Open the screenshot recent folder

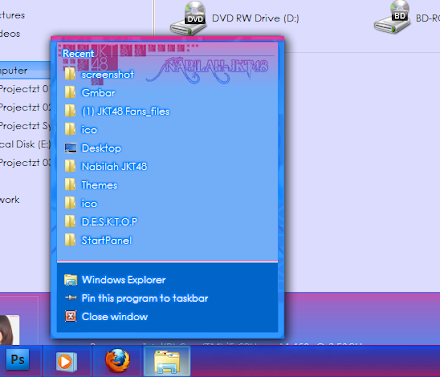point(167,74)
